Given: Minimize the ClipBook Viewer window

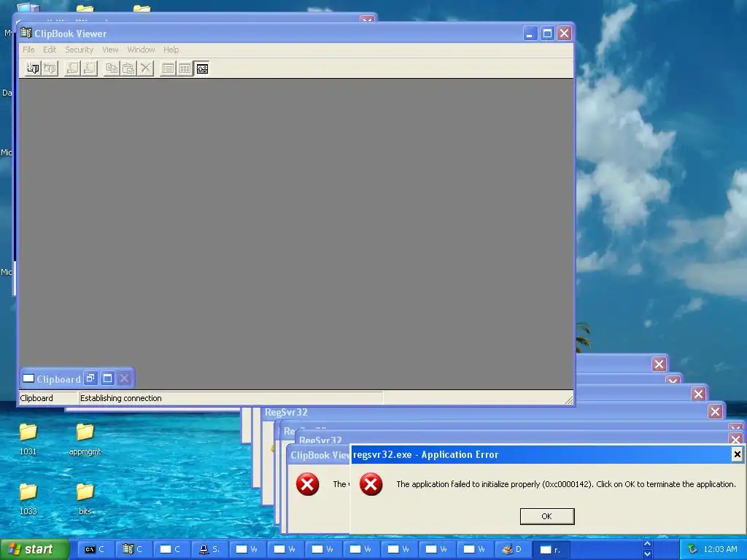Looking at the screenshot, I should coord(530,34).
